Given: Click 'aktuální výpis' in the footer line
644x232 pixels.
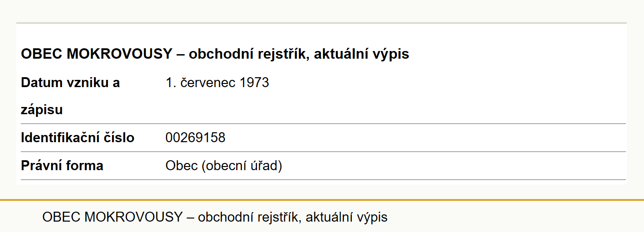Looking at the screenshot, I should pos(347,218).
